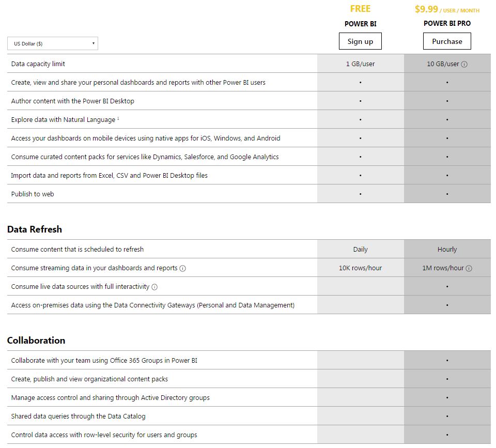Image resolution: width=496 pixels, height=448 pixels.
Task: Click the Daily refresh cell
Action: point(360,249)
